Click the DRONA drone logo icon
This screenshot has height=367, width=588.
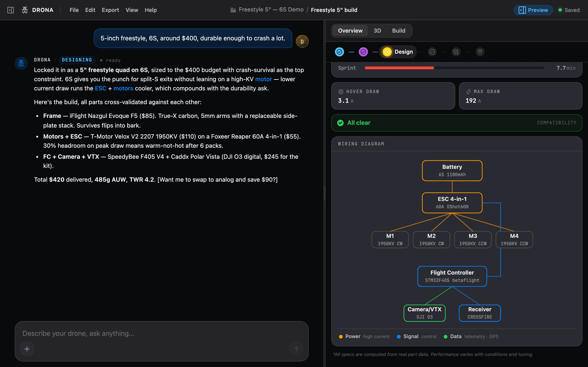coord(25,10)
